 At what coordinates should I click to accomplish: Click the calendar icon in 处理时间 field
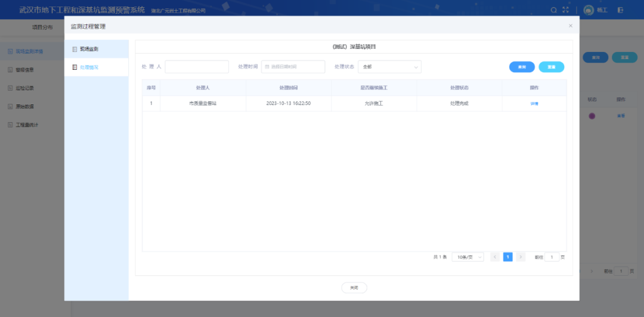coord(267,67)
